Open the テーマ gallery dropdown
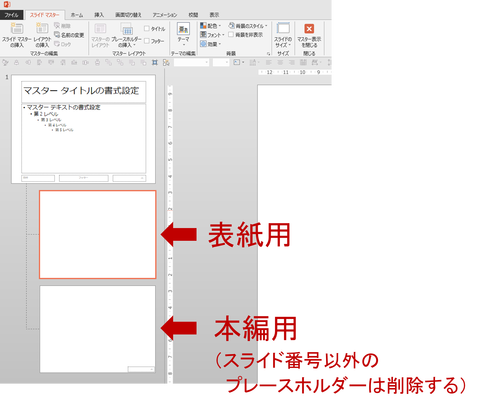480x407 pixels. [183, 35]
